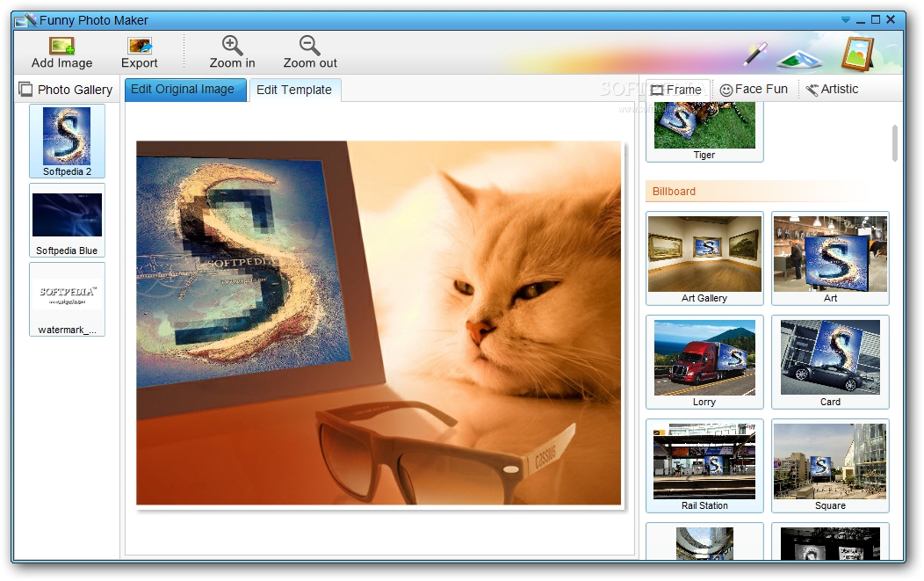Apply the Rail Station billboard template
This screenshot has width=924, height=581.
(x=704, y=465)
